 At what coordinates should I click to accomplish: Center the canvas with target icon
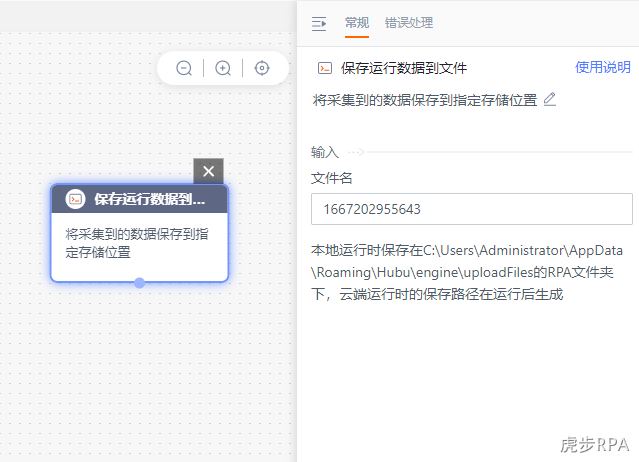click(x=262, y=68)
